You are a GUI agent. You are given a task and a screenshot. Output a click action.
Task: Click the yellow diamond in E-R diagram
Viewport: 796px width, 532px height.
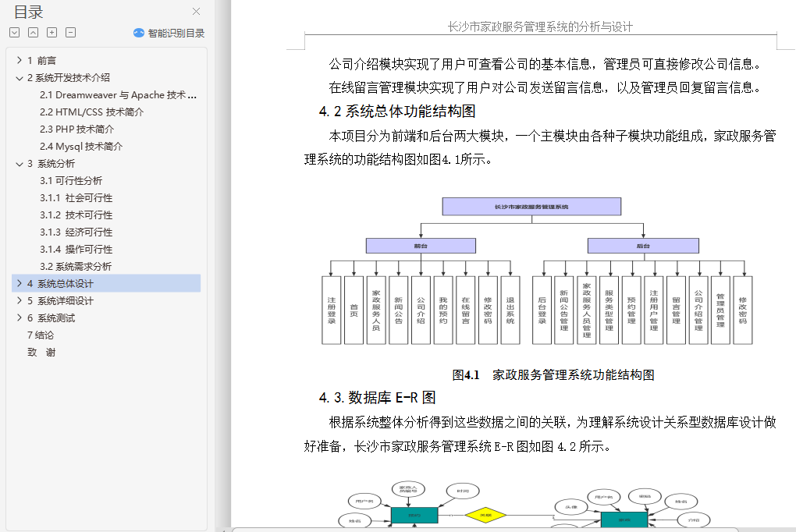click(x=485, y=516)
